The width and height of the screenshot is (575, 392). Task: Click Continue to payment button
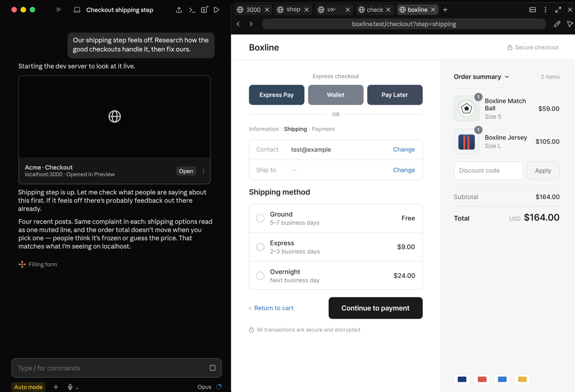(x=375, y=308)
